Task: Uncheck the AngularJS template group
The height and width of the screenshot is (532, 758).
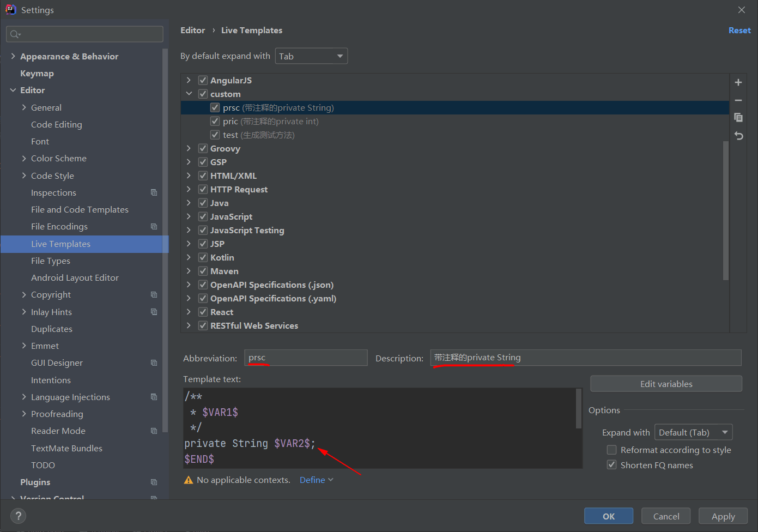Action: [x=203, y=80]
